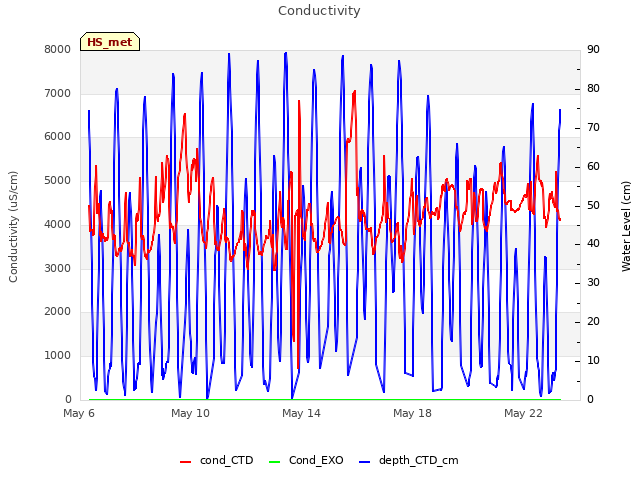Click the 1000 left axis label
Screen dimensions: 640x480
(x=58, y=356)
